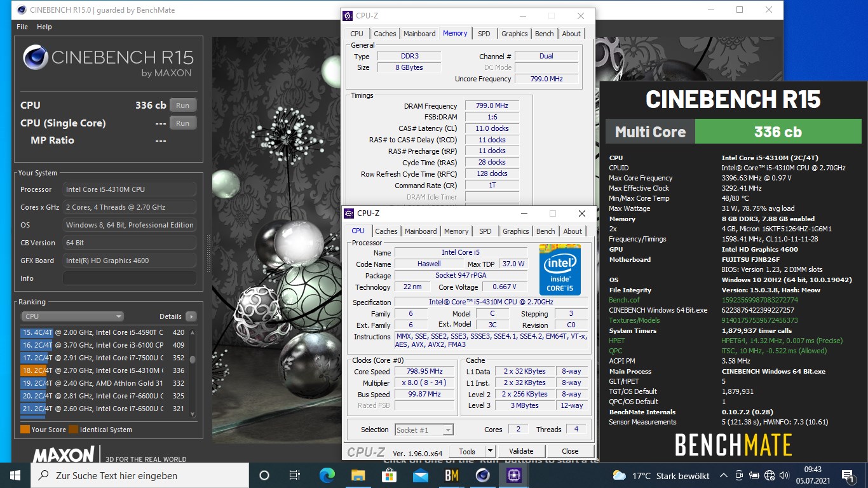Open Cortana circle icon on taskbar
868x488 pixels.
(264, 475)
